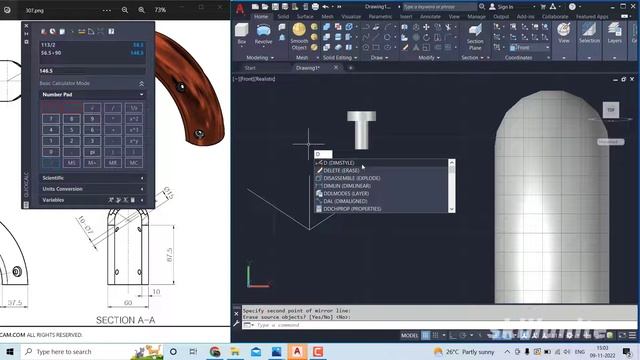Click the Type a command input line
This screenshot has height=360, width=640.
click(x=439, y=325)
